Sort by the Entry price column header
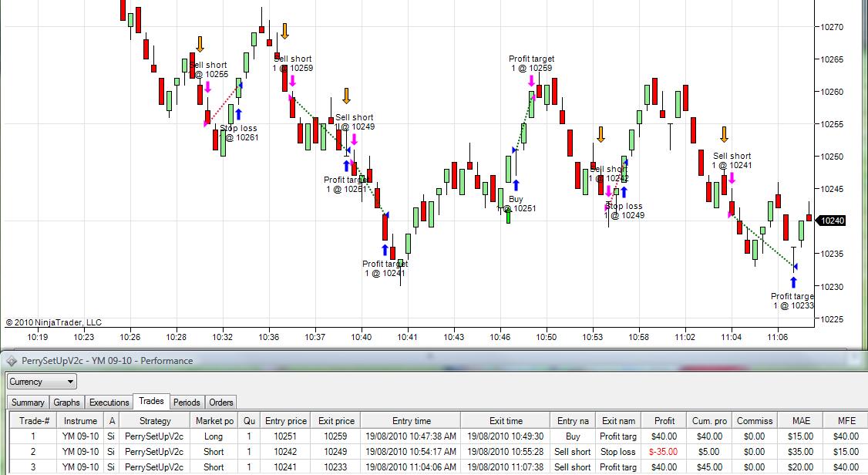868x475 pixels. point(286,421)
